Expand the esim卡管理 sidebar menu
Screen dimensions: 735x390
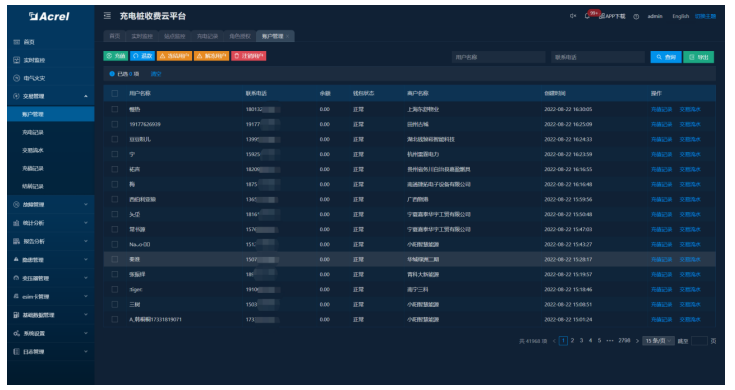pos(51,296)
